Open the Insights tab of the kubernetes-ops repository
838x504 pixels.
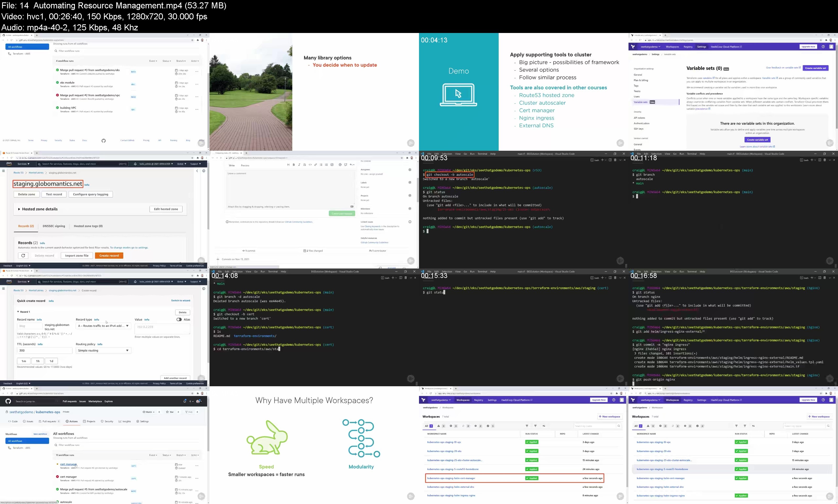125,422
